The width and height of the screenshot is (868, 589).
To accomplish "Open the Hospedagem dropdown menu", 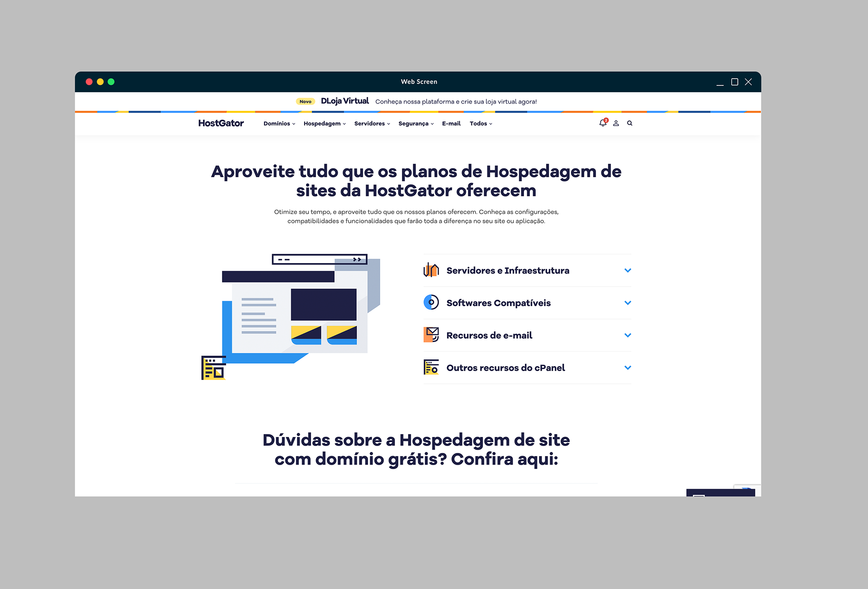I will click(324, 123).
